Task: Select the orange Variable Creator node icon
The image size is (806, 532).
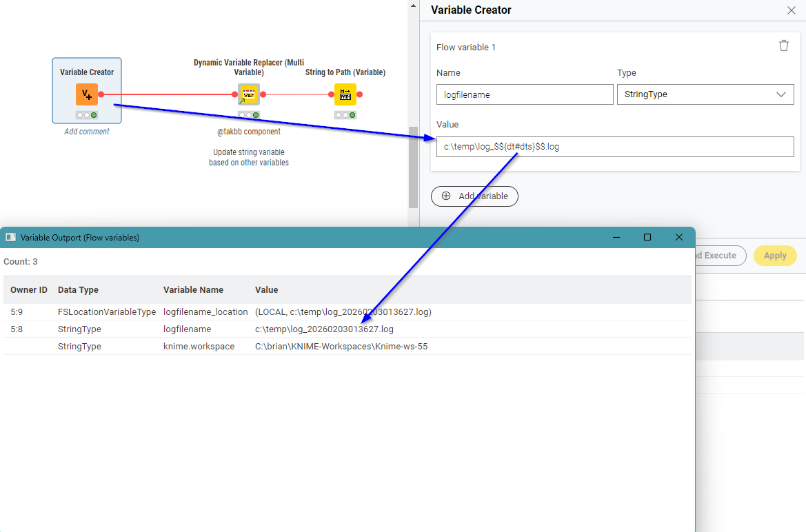Action: pyautogui.click(x=87, y=94)
